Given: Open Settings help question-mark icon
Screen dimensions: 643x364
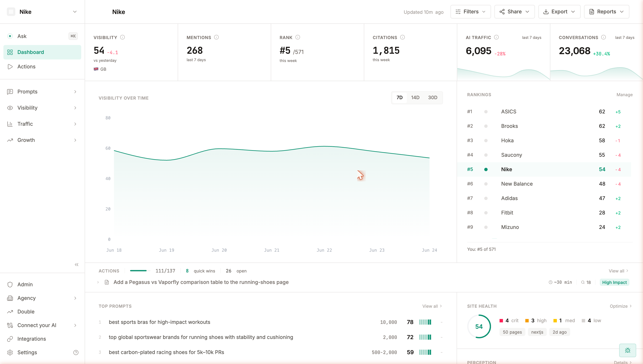Looking at the screenshot, I should point(76,353).
